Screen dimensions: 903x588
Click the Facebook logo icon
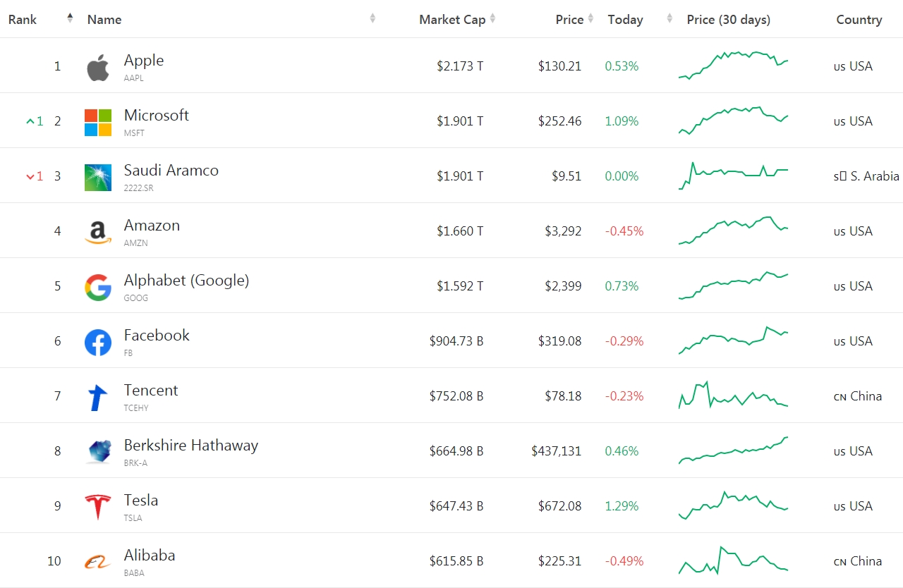pos(98,343)
